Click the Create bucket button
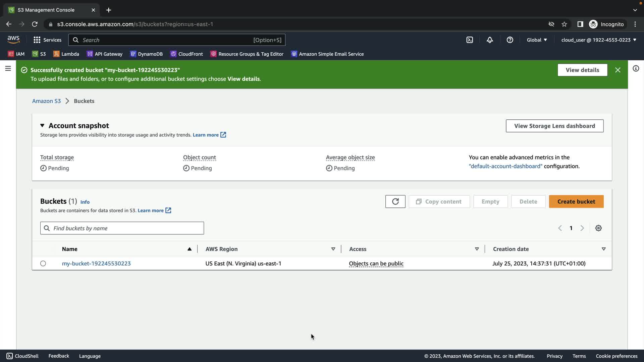 (576, 201)
